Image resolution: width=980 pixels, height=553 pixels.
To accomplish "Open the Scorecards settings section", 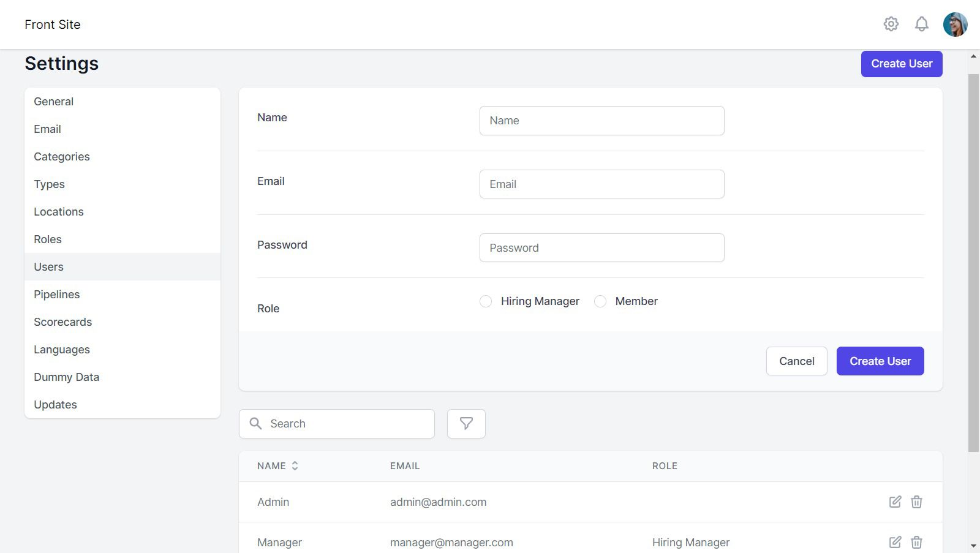I will [x=62, y=322].
